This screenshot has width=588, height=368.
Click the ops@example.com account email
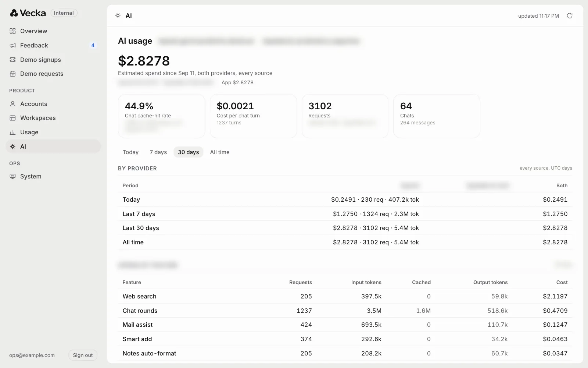[32, 355]
